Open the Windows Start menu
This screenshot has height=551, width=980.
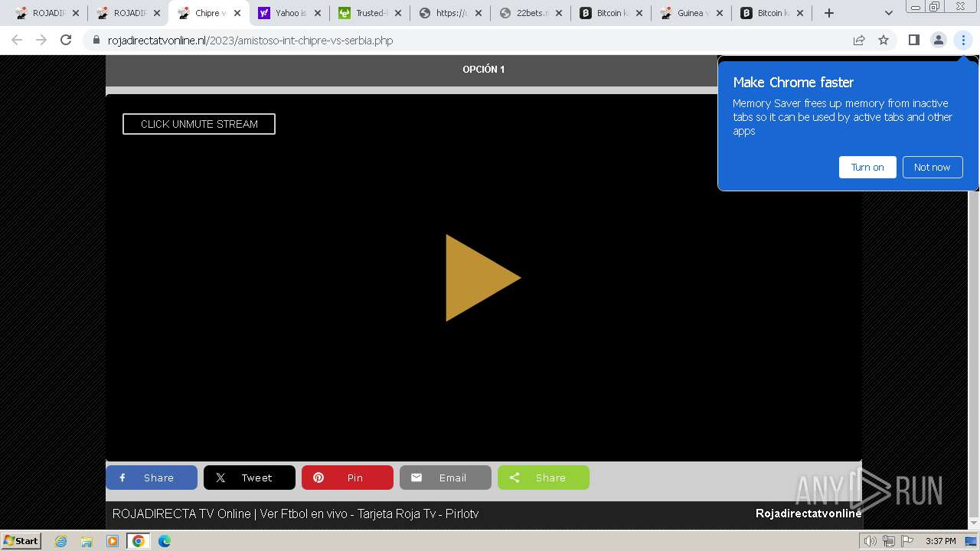[x=21, y=541]
